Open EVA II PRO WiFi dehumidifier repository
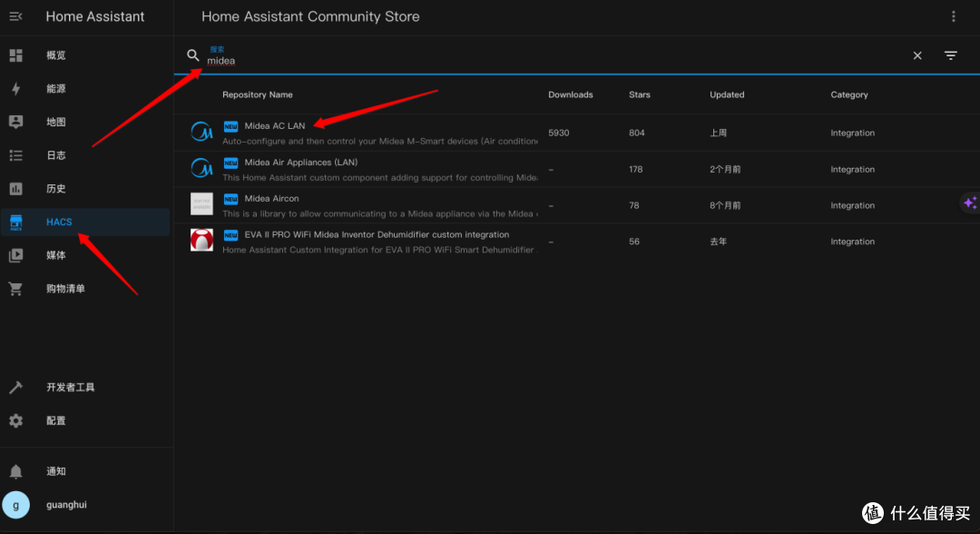The height and width of the screenshot is (534, 980). 377,234
